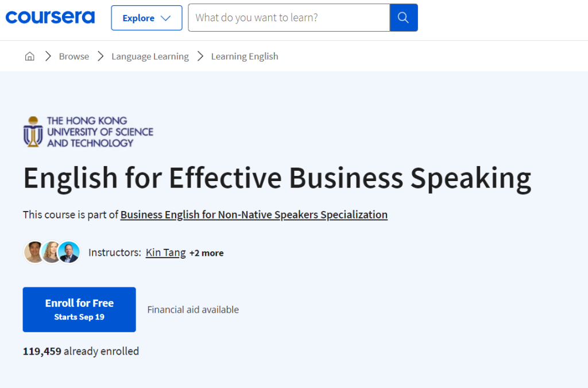Select the third instructor avatar
This screenshot has width=588, height=388.
[69, 252]
